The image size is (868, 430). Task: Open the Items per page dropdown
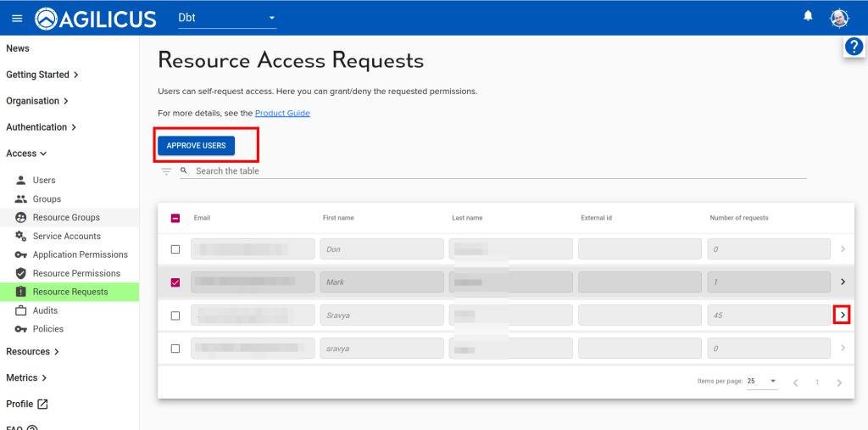click(x=761, y=382)
